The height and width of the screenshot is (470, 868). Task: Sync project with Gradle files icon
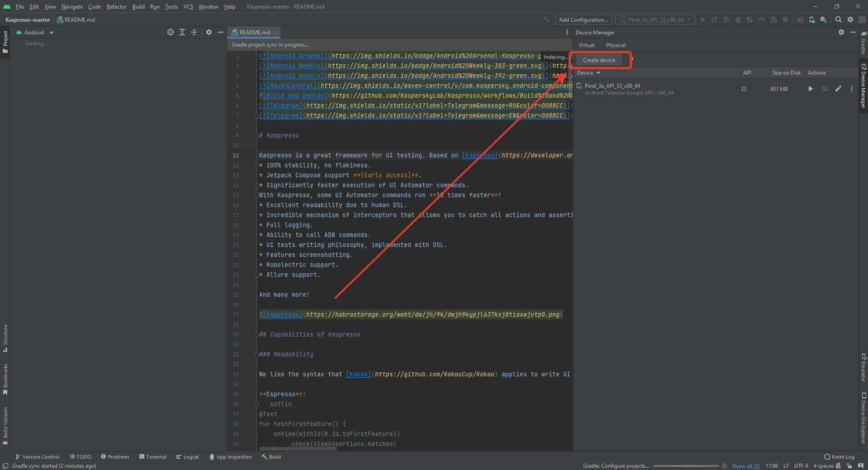pyautogui.click(x=800, y=19)
